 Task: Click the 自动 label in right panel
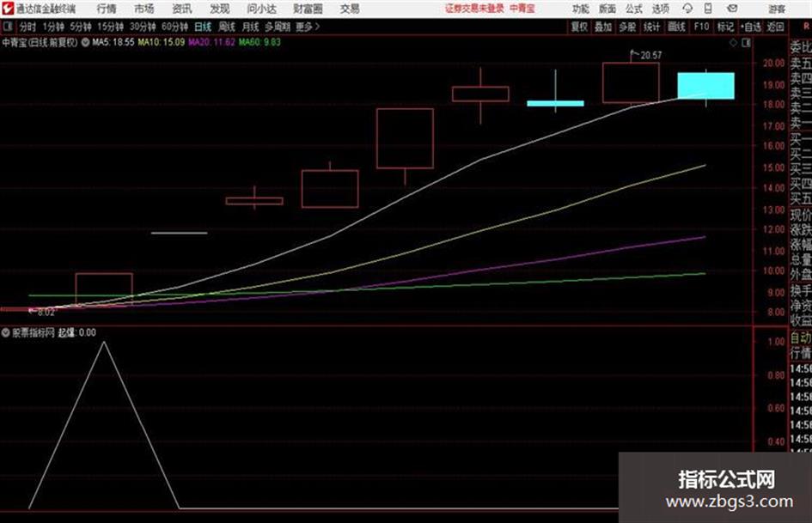point(800,338)
